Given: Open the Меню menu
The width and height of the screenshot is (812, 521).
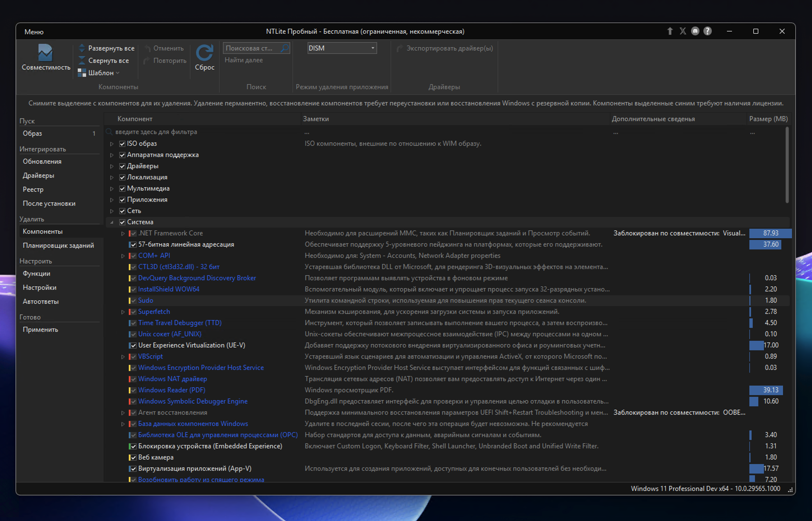Looking at the screenshot, I should (34, 32).
